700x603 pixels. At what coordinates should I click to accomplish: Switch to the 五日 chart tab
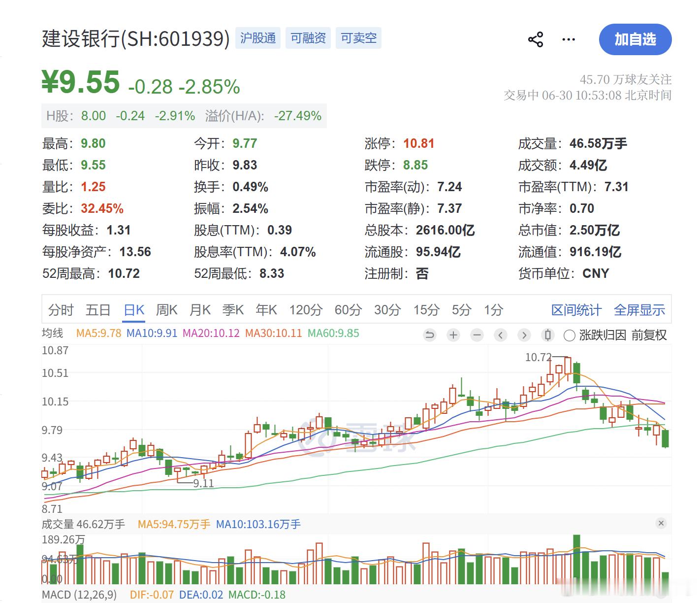click(98, 310)
